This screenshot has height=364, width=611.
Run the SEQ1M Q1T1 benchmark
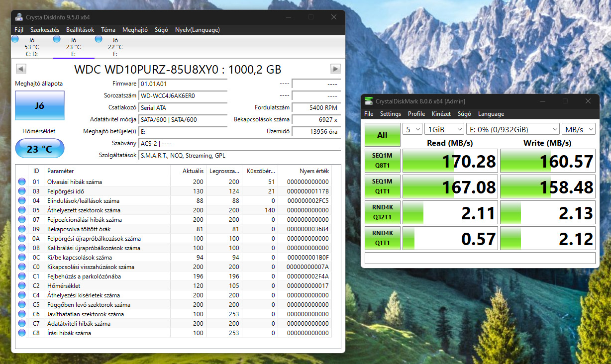coord(382,186)
